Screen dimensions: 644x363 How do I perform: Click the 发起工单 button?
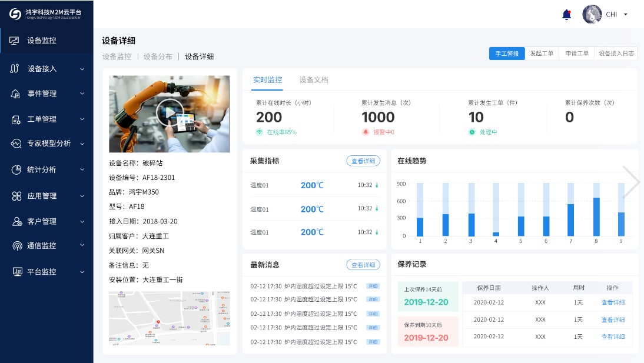pyautogui.click(x=541, y=53)
